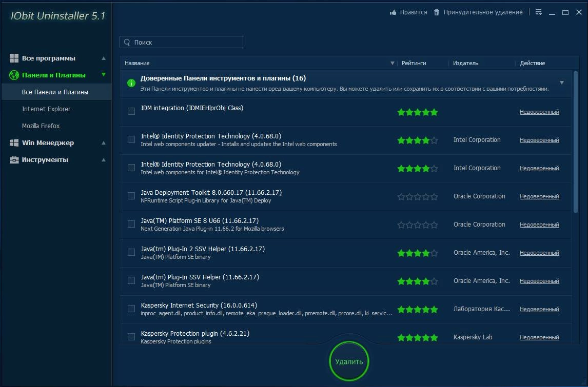
Task: Click Недоверенный link for Kaspersky Protection plugin
Action: [x=539, y=338]
